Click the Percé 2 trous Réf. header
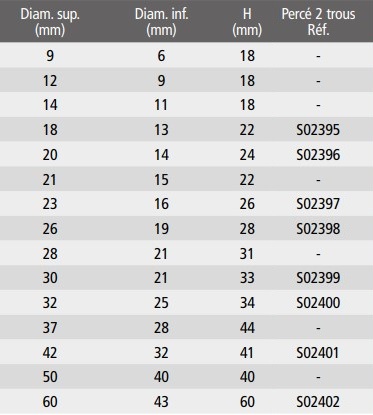This screenshot has height=415, width=373. (318, 22)
